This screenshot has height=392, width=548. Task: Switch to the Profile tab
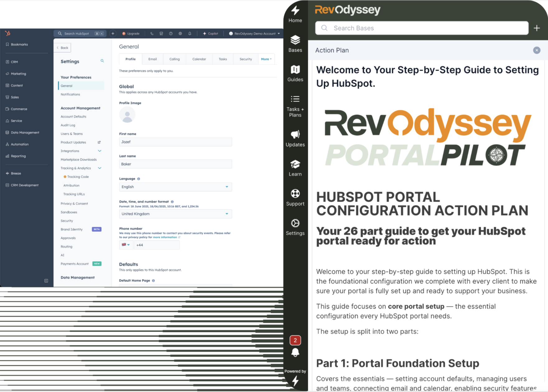(x=131, y=59)
